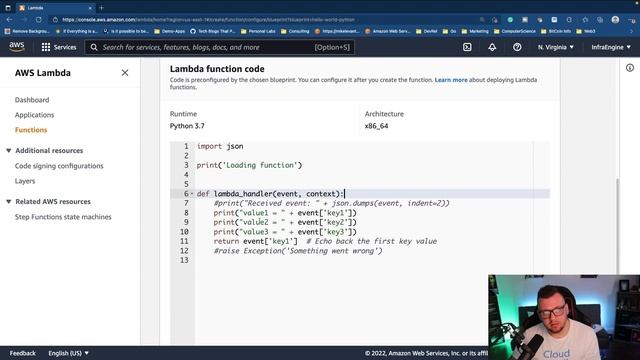Click the site info lock icon in address bar
This screenshot has width=640, height=360.
pos(55,20)
